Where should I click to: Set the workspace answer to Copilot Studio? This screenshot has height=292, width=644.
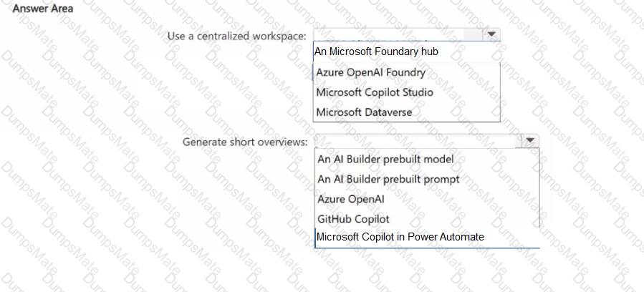pos(374,92)
